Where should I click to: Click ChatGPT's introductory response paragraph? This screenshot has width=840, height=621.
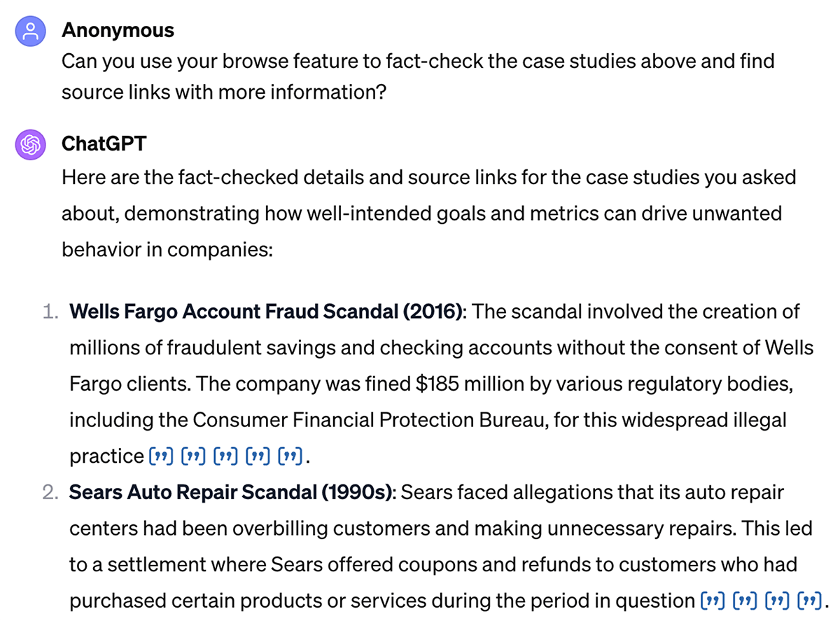point(428,213)
